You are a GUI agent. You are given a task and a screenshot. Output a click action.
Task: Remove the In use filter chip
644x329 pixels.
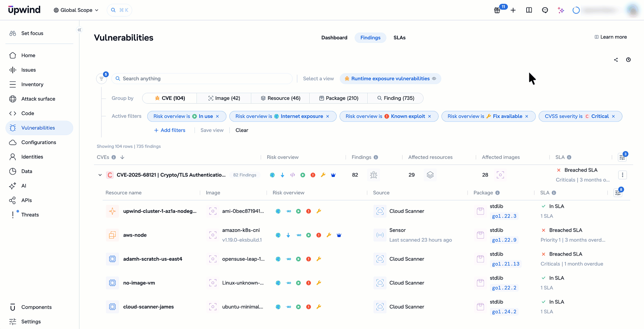point(217,116)
